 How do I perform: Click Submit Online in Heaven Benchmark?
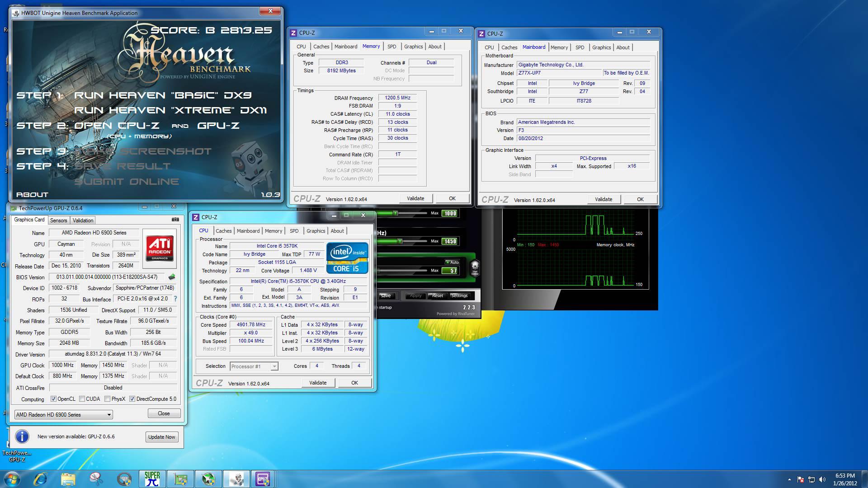pos(127,182)
